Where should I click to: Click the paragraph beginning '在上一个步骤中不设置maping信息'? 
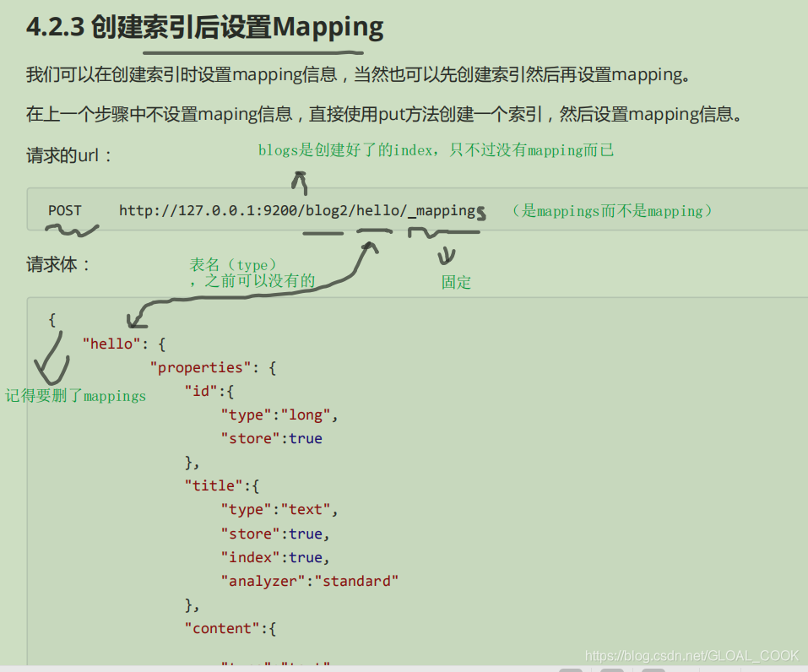384,114
